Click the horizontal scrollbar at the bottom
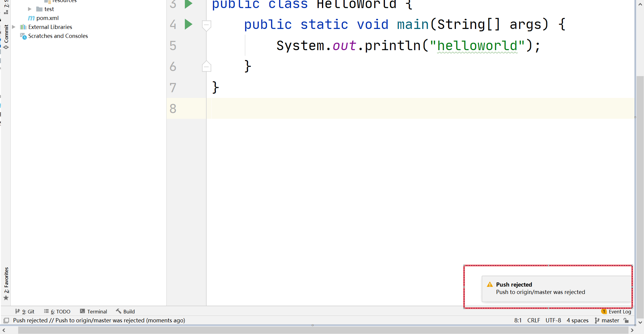Viewport: 644px width, 334px height. tap(322, 330)
